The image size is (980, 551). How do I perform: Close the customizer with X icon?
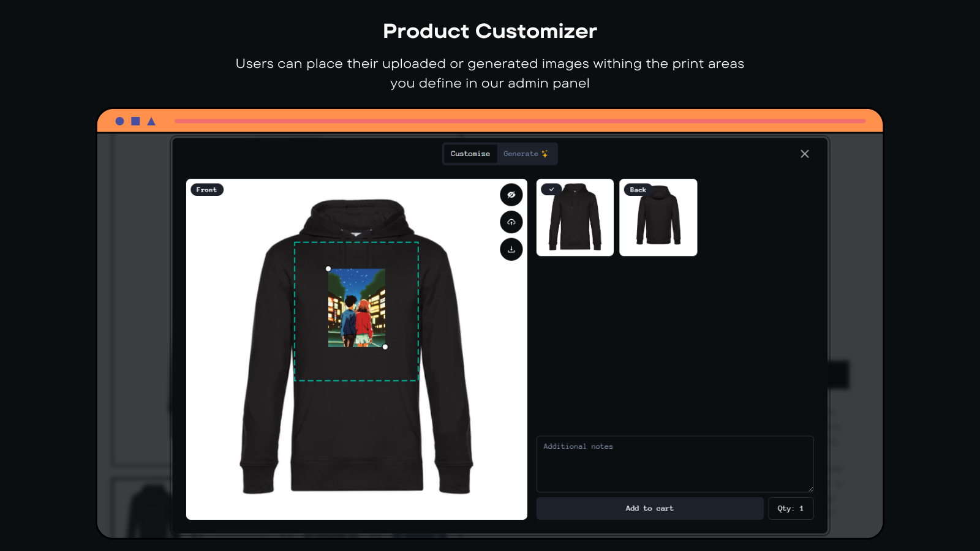pos(805,154)
